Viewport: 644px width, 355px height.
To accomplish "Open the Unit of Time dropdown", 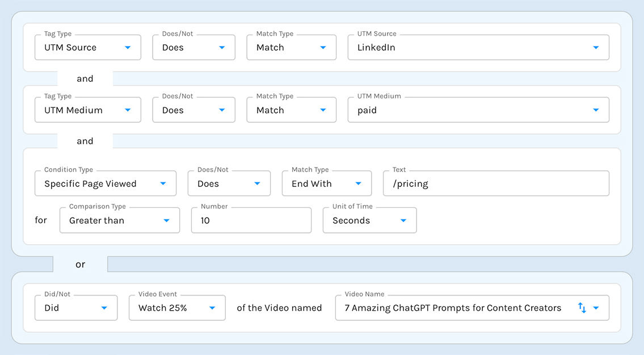I will pos(369,220).
